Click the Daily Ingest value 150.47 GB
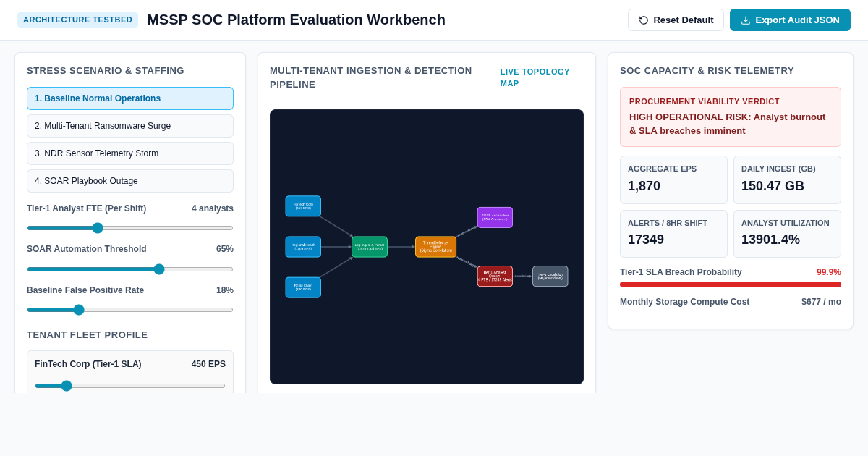Image resolution: width=868 pixels, height=456 pixels. point(773,186)
